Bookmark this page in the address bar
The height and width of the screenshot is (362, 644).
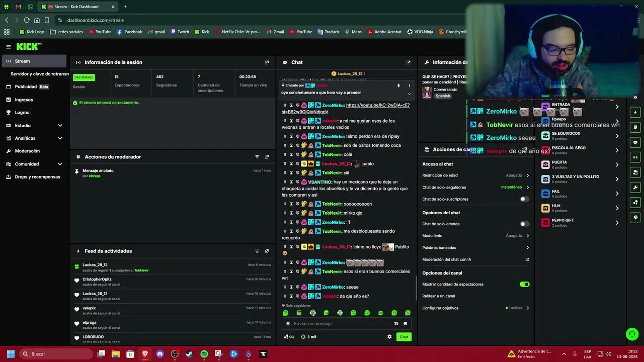click(x=47, y=20)
